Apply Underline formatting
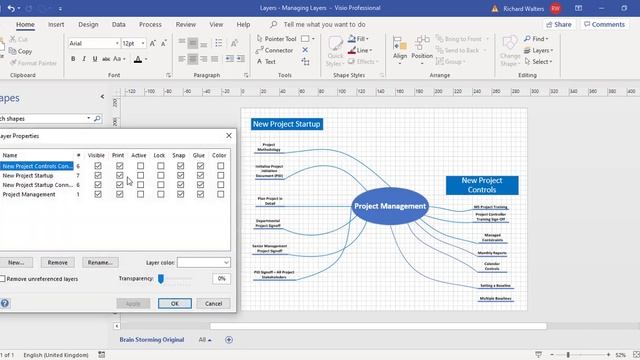Screen dimensions: 640x360 [95, 59]
